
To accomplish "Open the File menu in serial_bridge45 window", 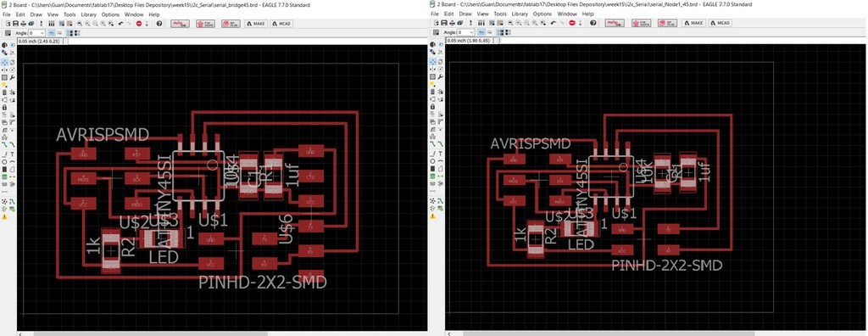I will 7,14.
